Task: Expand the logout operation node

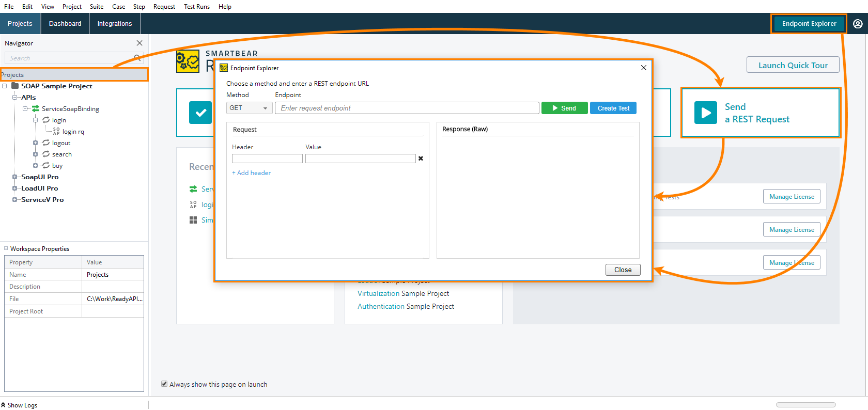Action: [x=36, y=143]
